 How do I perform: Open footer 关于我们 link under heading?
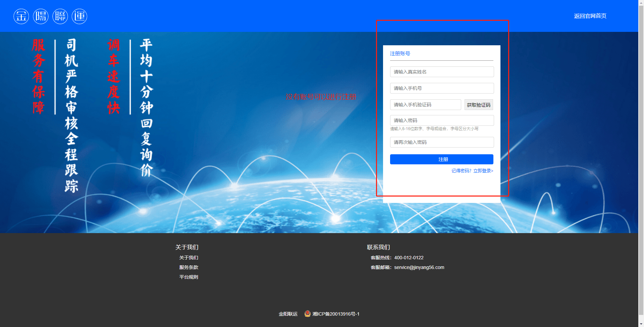[189, 258]
